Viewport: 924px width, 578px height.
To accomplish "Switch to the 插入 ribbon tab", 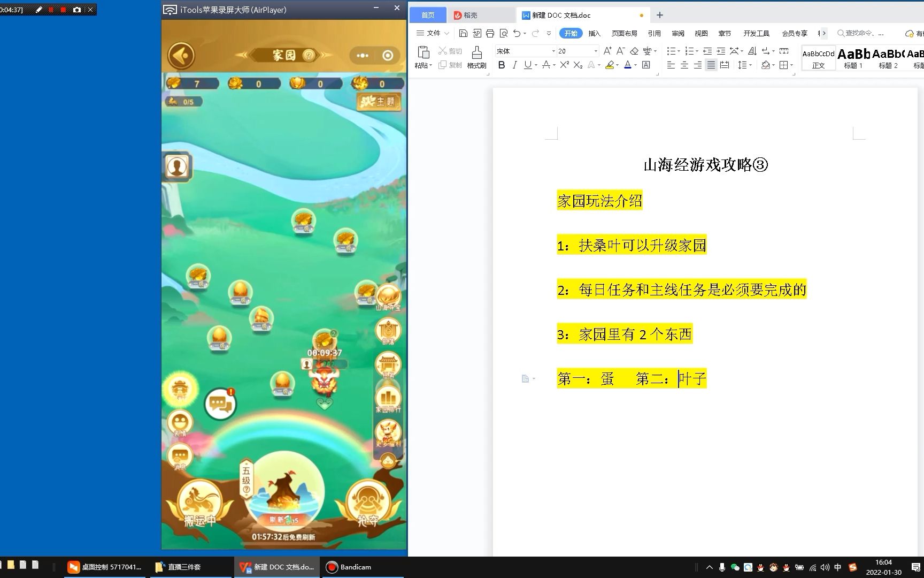I will [594, 33].
